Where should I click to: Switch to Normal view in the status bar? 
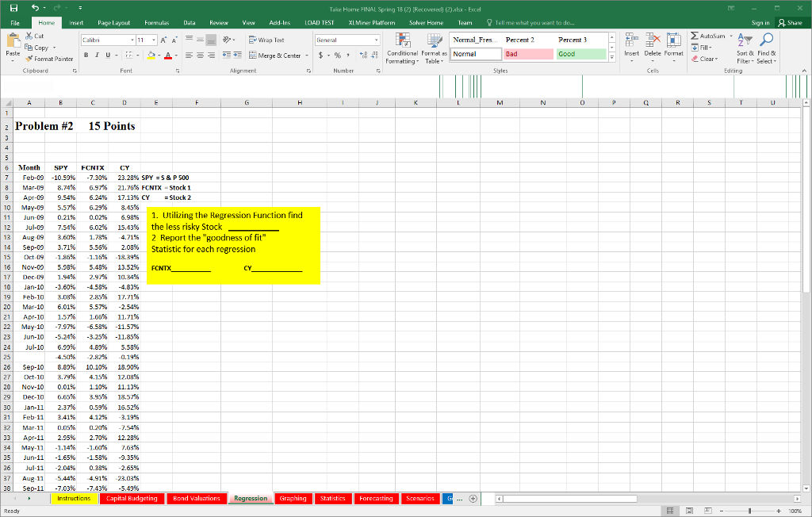click(669, 511)
